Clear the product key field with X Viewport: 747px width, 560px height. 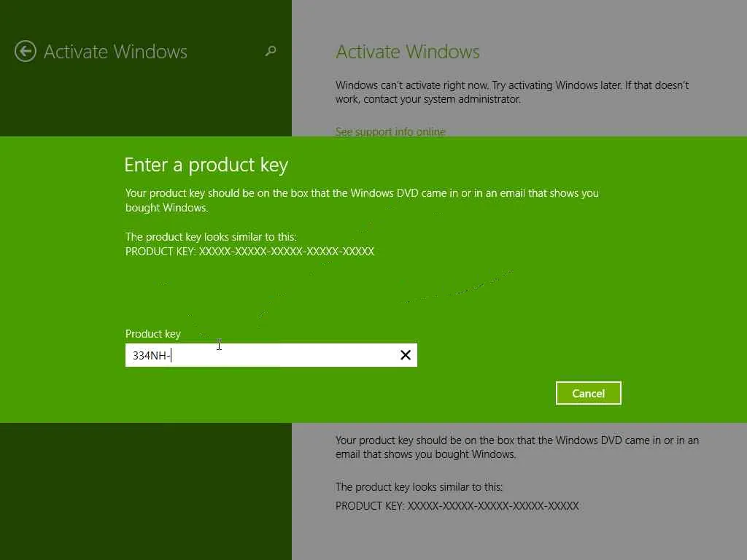click(406, 355)
